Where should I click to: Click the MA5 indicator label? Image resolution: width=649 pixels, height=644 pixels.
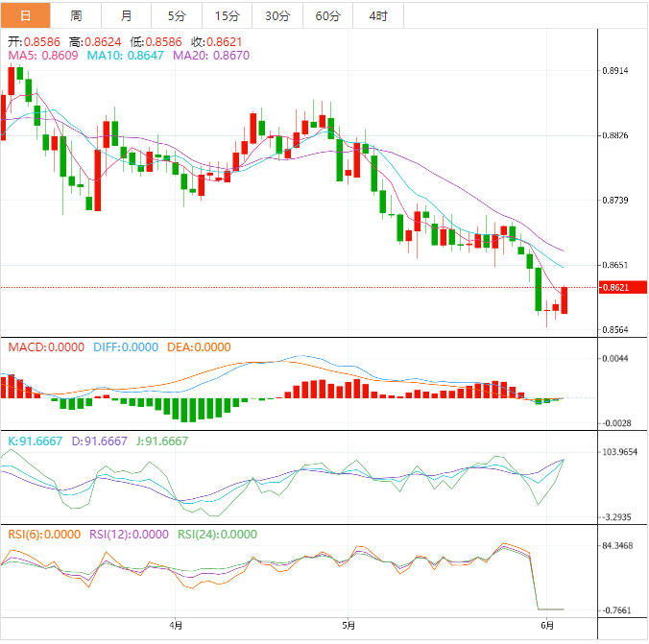43,57
